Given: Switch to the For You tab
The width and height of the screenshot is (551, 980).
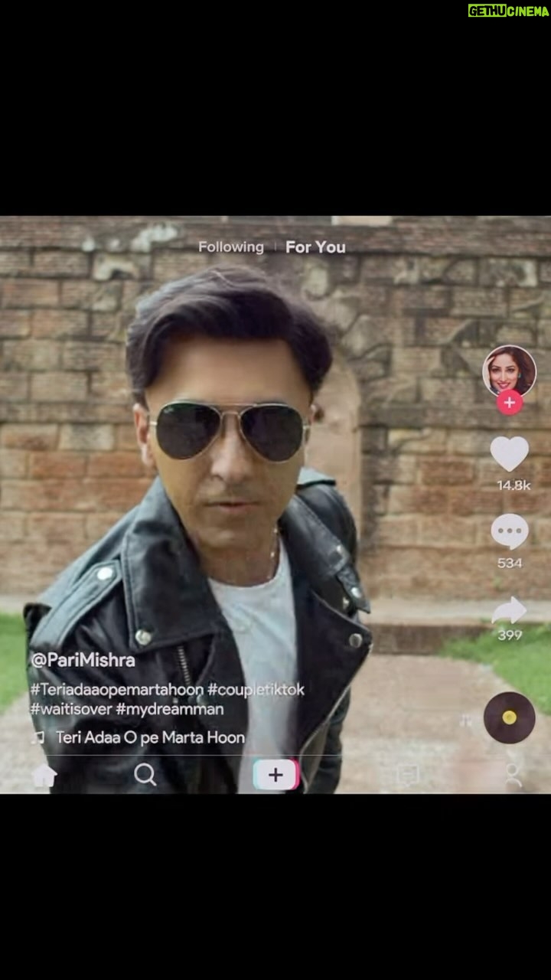Looking at the screenshot, I should [315, 247].
